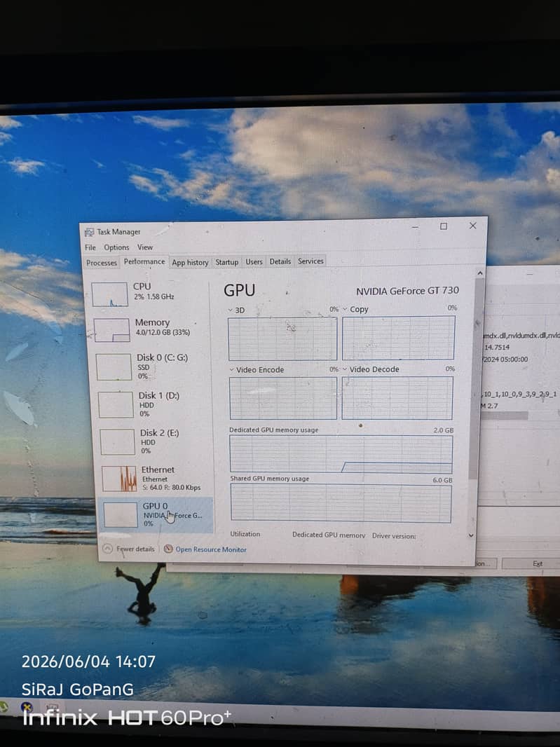This screenshot has width=560, height=747.
Task: Click the Fewer details button
Action: pos(129,549)
